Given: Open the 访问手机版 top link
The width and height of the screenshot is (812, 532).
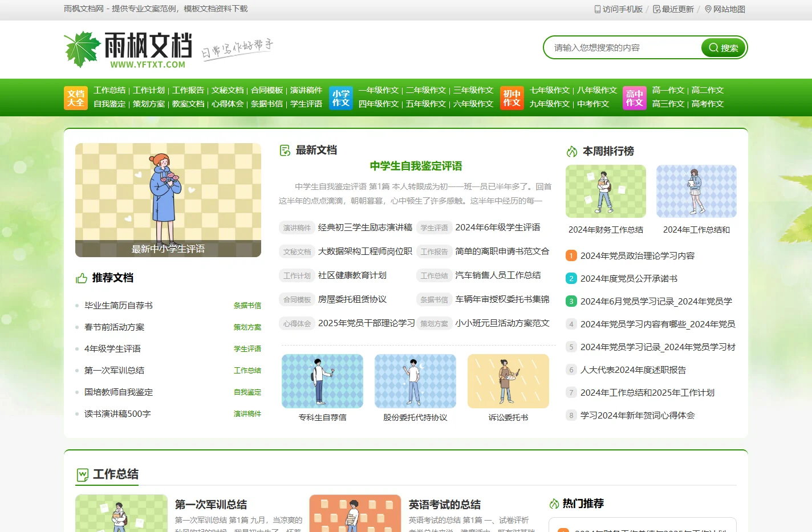Looking at the screenshot, I should pyautogui.click(x=623, y=9).
